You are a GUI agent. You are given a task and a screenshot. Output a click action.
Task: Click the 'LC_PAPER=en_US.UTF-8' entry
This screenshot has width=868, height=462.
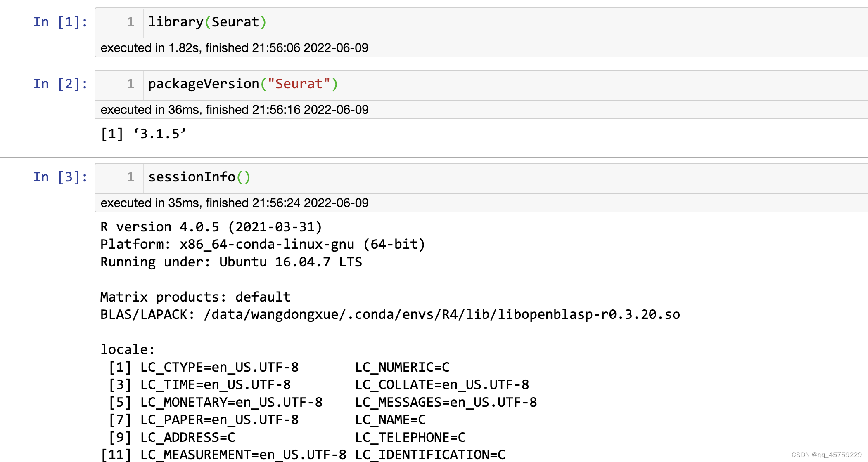pyautogui.click(x=219, y=420)
